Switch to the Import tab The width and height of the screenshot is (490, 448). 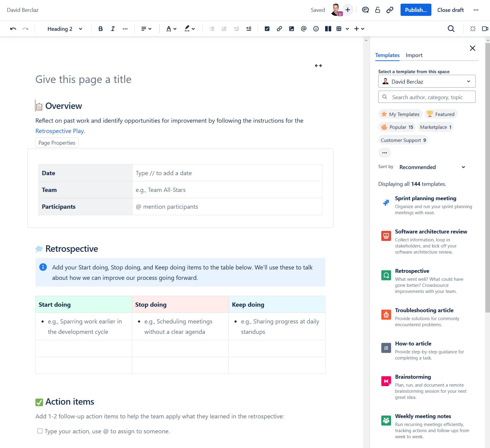(414, 55)
